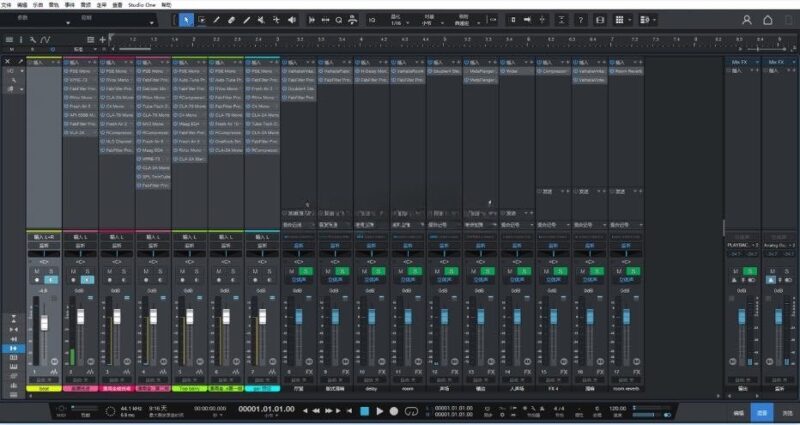Viewport: 800px width, 425px height.
Task: Open the last menu in the menu bar
Action: (166, 4)
